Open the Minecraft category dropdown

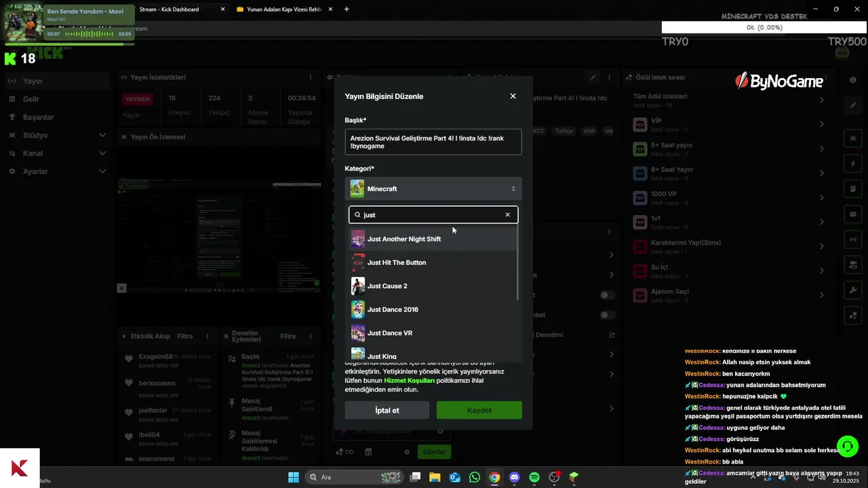[x=433, y=189]
